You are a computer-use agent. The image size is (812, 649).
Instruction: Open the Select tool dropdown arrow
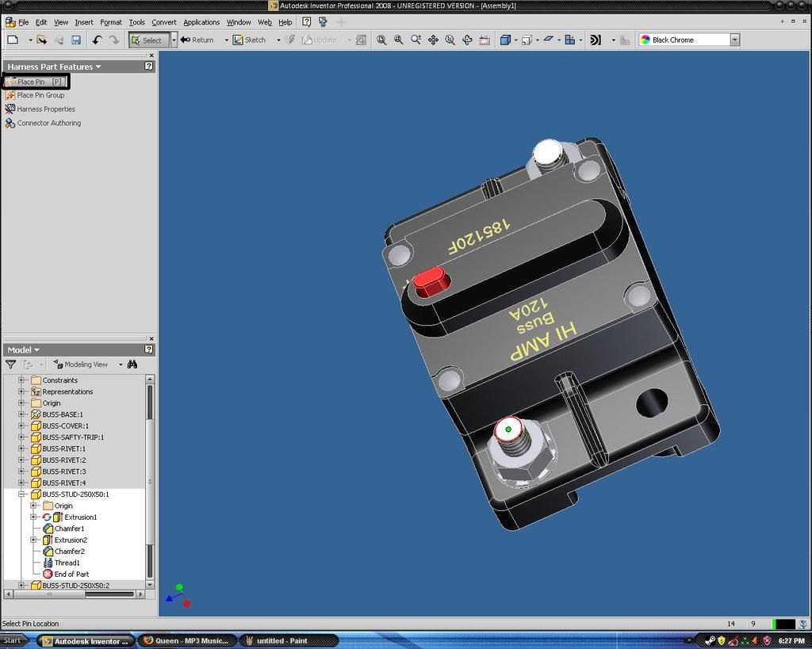coord(174,40)
